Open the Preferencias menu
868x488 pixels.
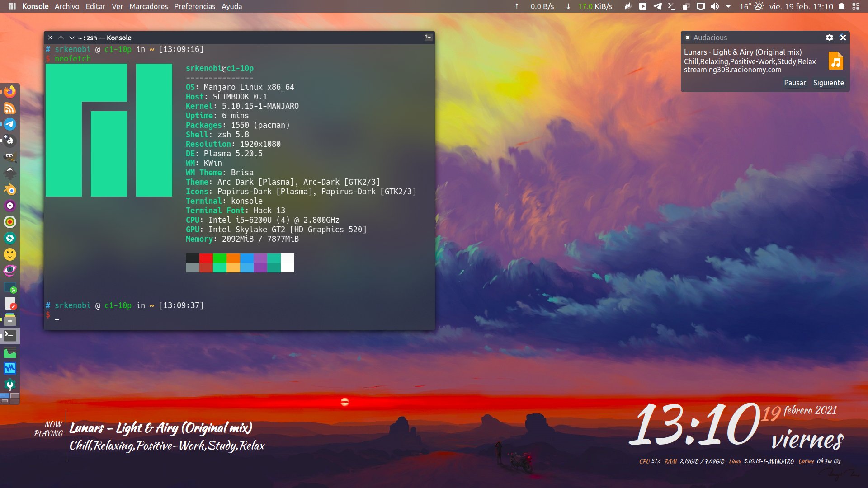pos(194,6)
